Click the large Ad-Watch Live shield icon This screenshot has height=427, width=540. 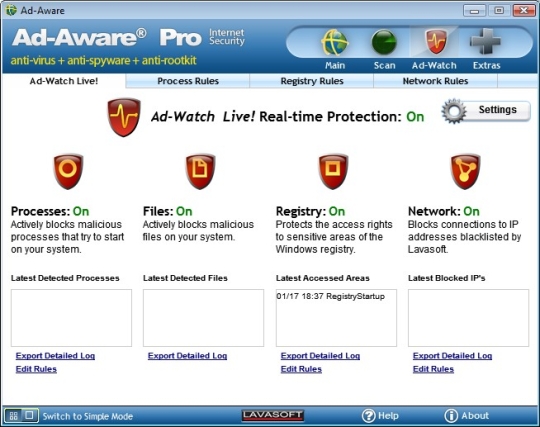coord(124,117)
